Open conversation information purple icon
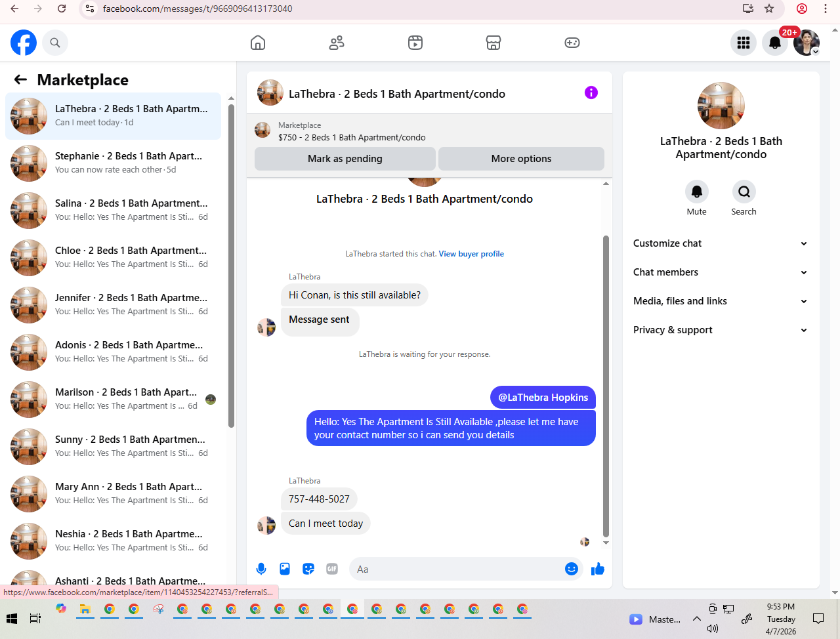This screenshot has width=840, height=639. pos(591,93)
